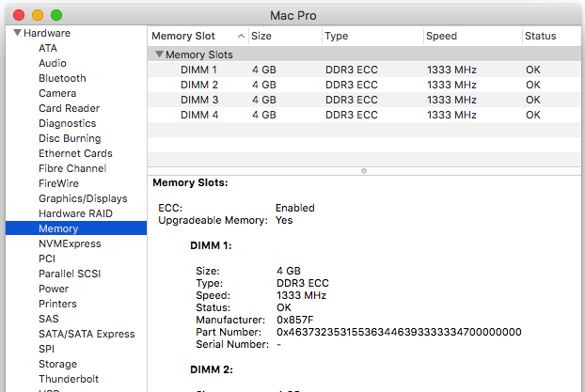Open SATA/SATA Express information
The height and width of the screenshot is (392, 585).
tap(87, 334)
